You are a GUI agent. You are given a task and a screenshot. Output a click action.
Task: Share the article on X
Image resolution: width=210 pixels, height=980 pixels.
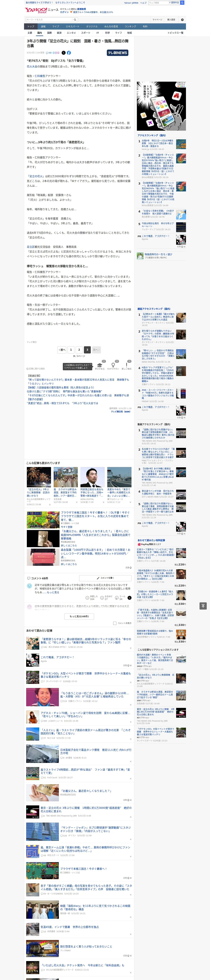[64, 53]
